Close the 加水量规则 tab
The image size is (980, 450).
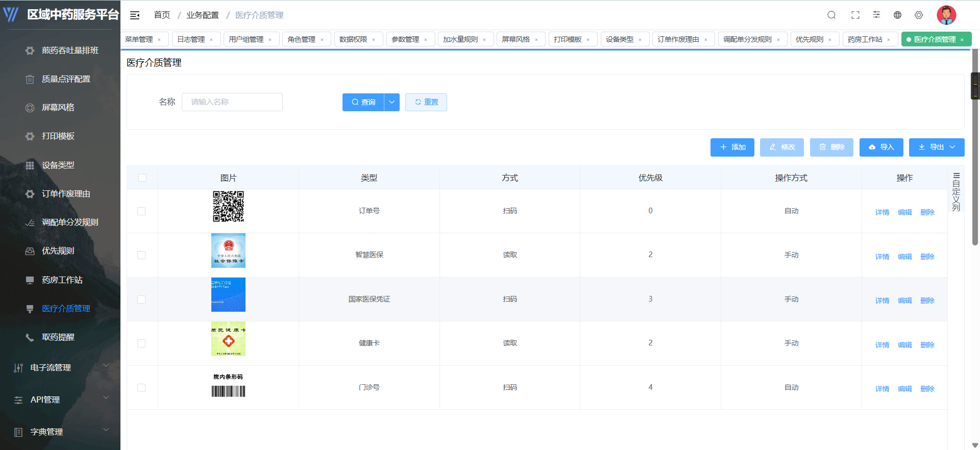[x=484, y=40]
